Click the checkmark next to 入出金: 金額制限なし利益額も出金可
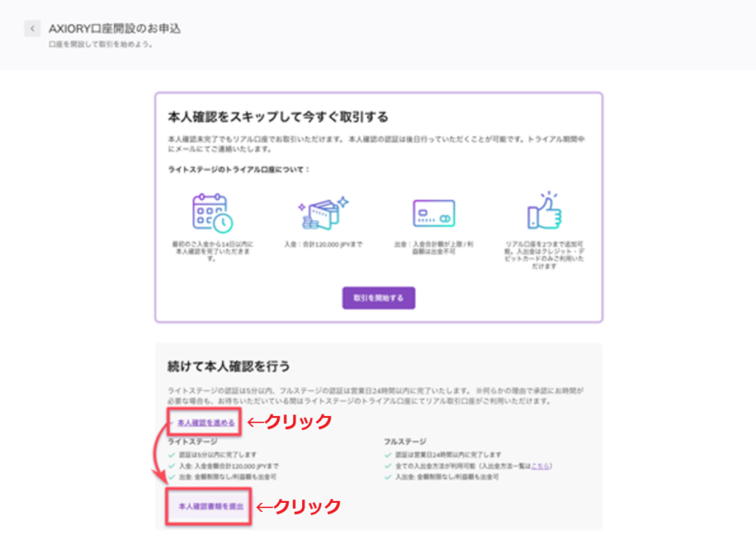The height and width of the screenshot is (554, 756). coord(386,476)
